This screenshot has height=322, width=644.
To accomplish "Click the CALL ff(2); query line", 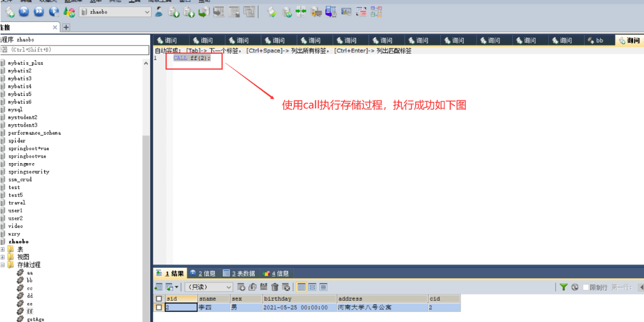I will pyautogui.click(x=192, y=58).
